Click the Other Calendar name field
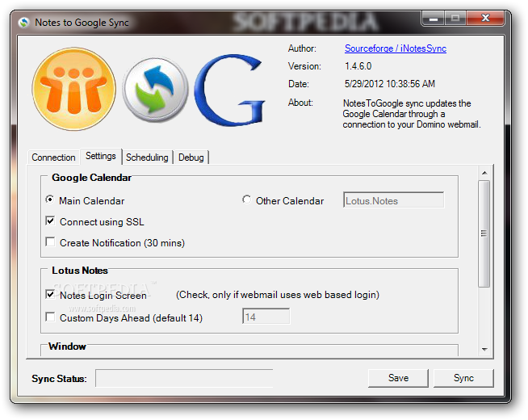This screenshot has width=528, height=420. [393, 200]
